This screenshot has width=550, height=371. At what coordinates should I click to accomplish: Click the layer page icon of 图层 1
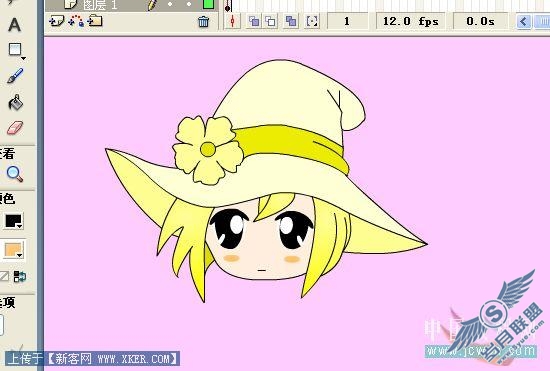click(x=71, y=5)
